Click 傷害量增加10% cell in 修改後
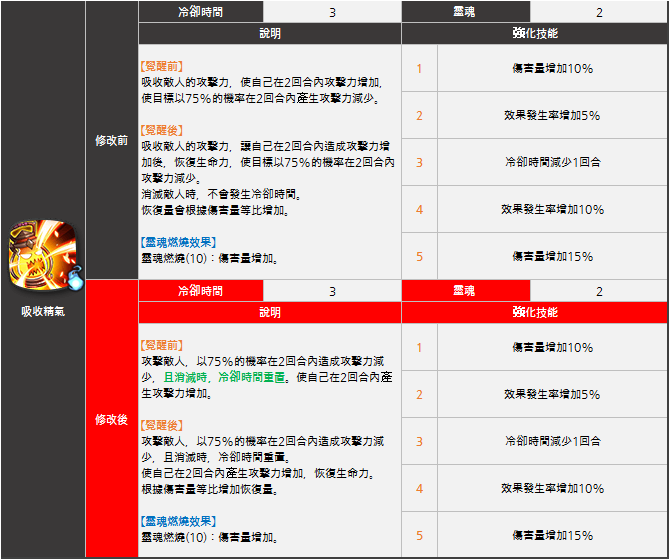 click(x=552, y=348)
